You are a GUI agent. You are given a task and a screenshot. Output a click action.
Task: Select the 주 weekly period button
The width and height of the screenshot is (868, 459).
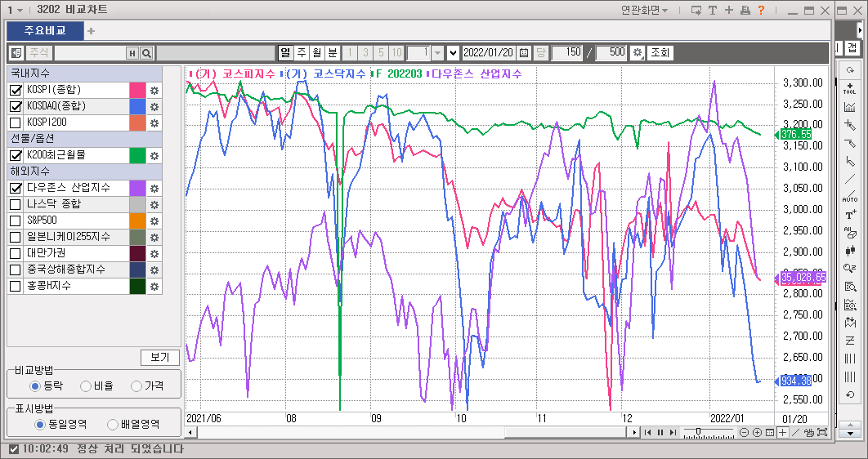tap(301, 53)
